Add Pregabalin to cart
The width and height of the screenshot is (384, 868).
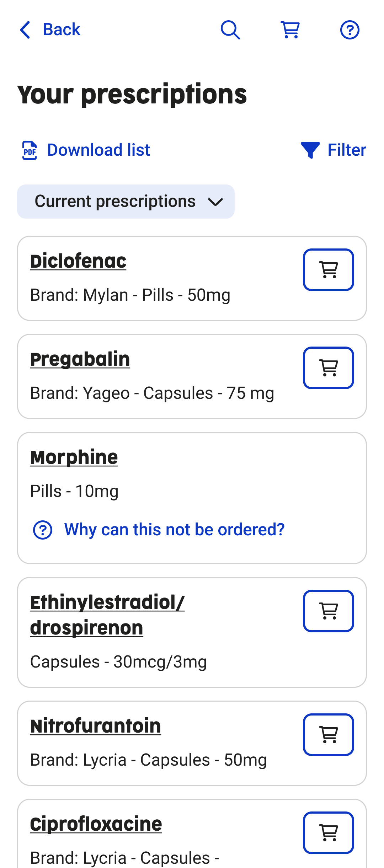coord(328,368)
